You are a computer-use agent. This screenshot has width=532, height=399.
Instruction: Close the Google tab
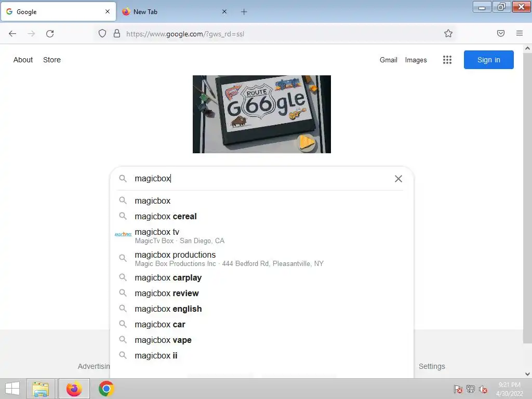click(108, 11)
